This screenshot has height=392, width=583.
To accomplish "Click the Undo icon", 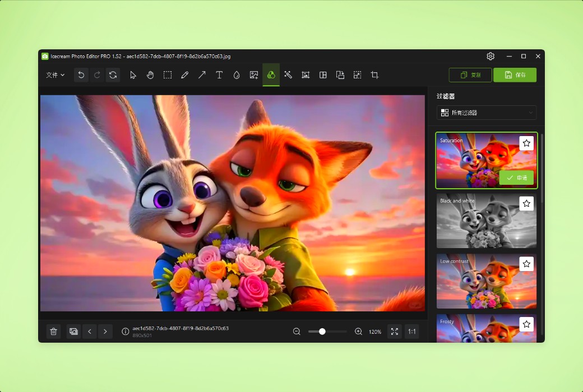I will coord(81,74).
